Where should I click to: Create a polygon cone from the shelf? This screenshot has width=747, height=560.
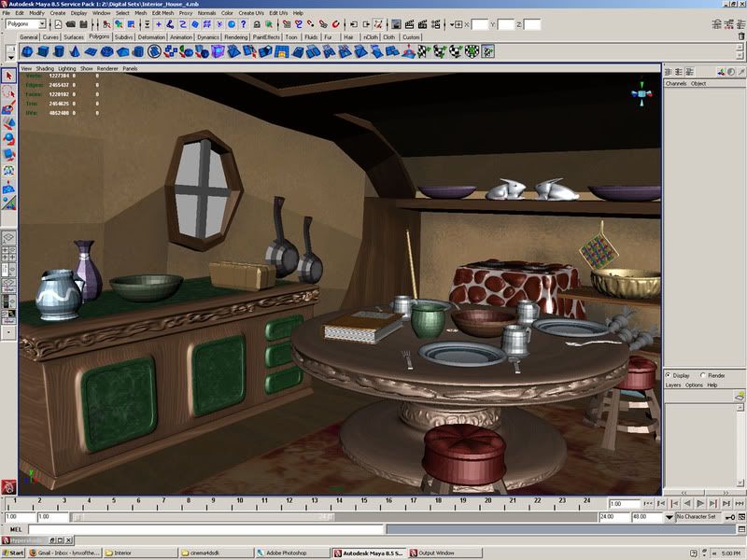pyautogui.click(x=75, y=51)
